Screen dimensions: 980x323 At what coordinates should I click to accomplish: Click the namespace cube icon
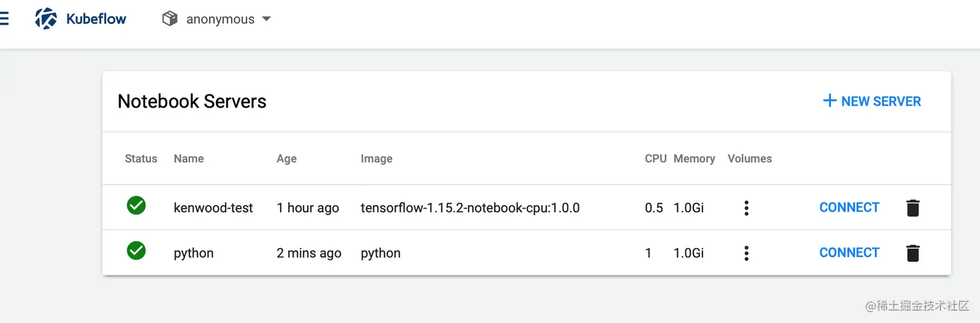click(x=170, y=19)
